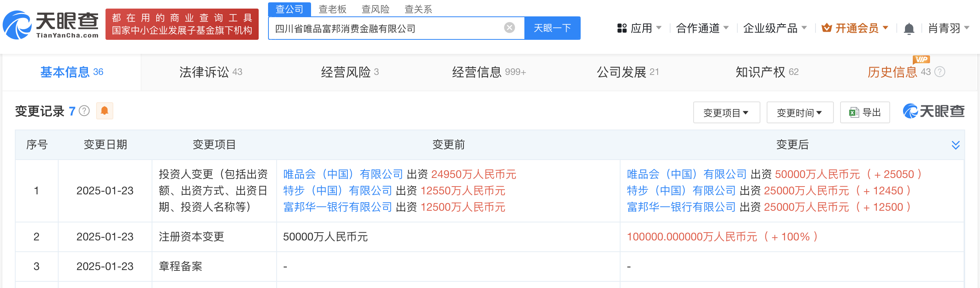
Task: Switch to 法律诉讼 tab
Action: [x=211, y=72]
